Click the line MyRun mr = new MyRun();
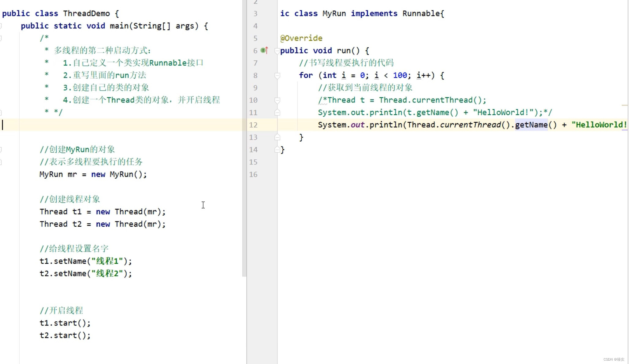Image resolution: width=629 pixels, height=364 pixels. tap(93, 174)
